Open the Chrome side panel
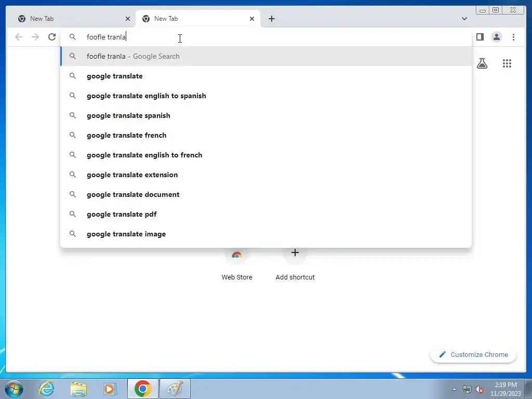 pos(480,37)
